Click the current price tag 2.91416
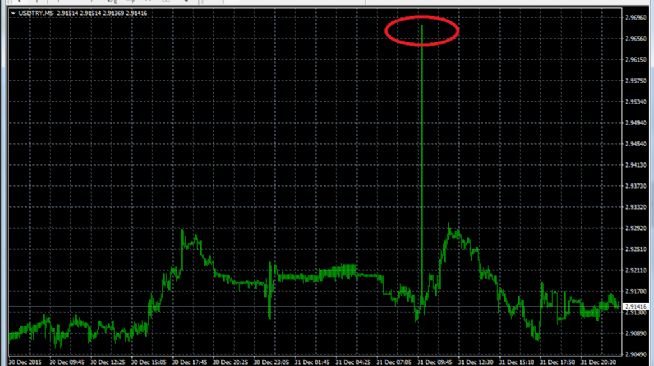 pos(636,306)
